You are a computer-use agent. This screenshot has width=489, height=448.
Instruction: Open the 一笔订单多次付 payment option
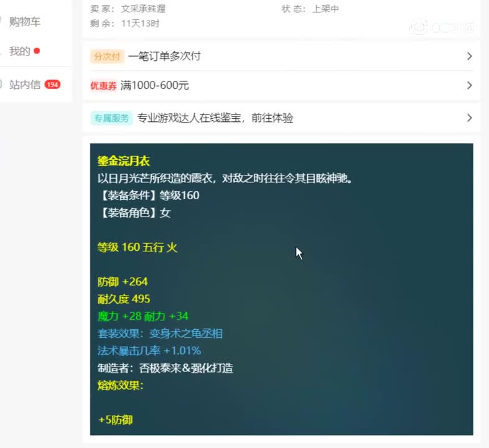[x=164, y=56]
